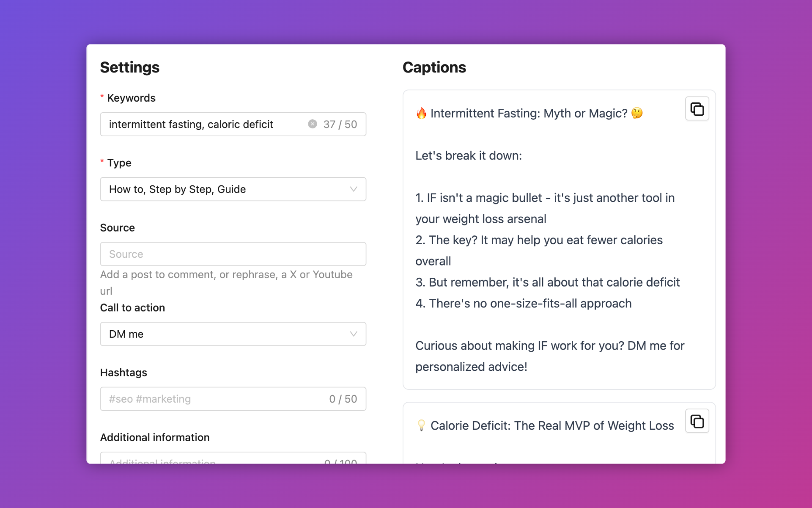Focus the Keywords text input
812x508 pixels.
(203, 124)
